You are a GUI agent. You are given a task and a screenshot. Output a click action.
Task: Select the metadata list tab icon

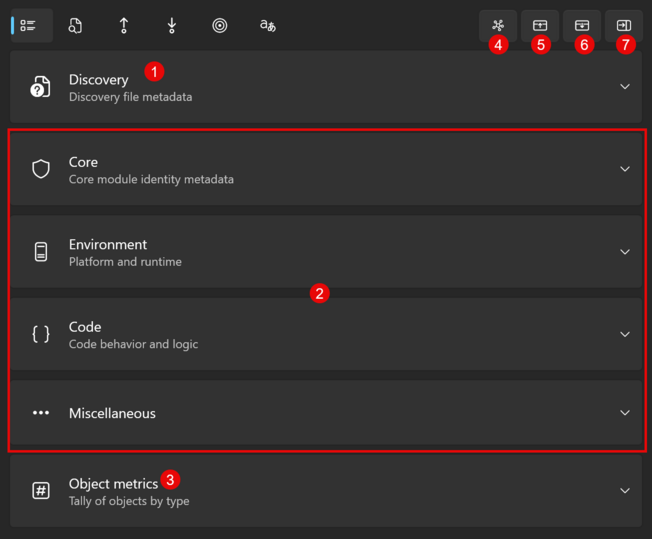point(30,26)
